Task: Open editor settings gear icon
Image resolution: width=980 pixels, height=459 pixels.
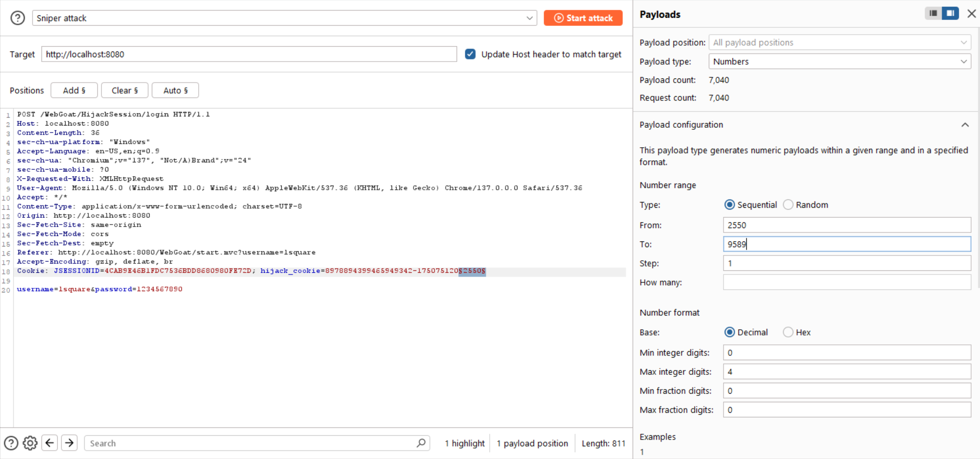Action: pyautogui.click(x=30, y=443)
